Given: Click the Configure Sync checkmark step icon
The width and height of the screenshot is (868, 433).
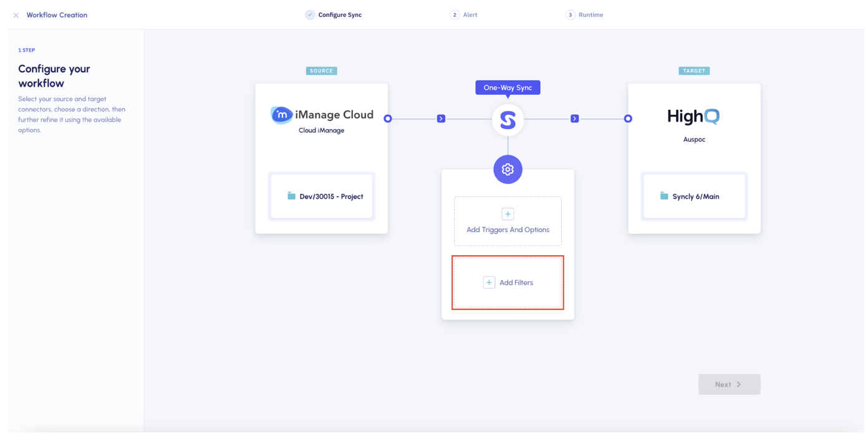Looking at the screenshot, I should 310,15.
